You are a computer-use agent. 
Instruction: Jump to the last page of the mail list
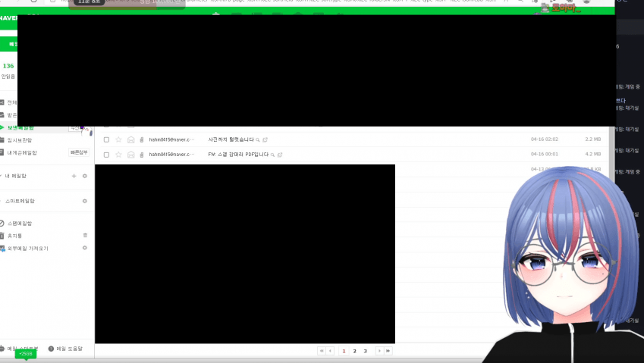tap(388, 351)
